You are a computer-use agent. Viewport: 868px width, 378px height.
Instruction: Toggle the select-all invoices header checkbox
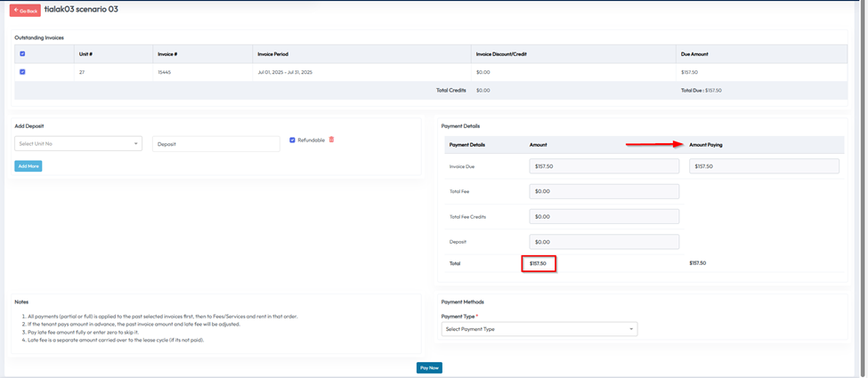22,54
